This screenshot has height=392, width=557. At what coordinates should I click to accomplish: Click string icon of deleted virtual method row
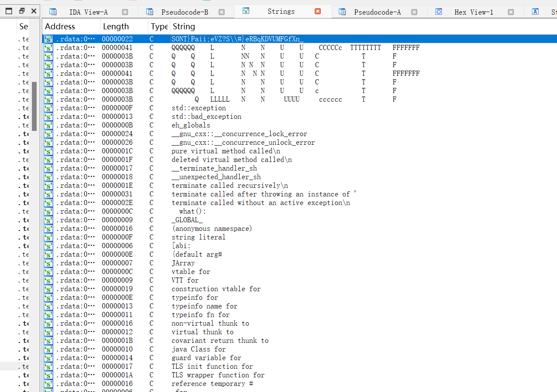[49, 160]
